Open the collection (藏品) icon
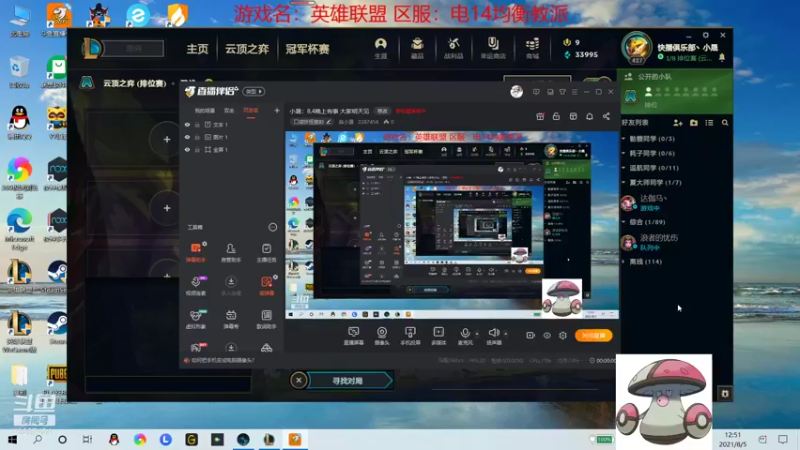The height and width of the screenshot is (450, 800). [417, 48]
